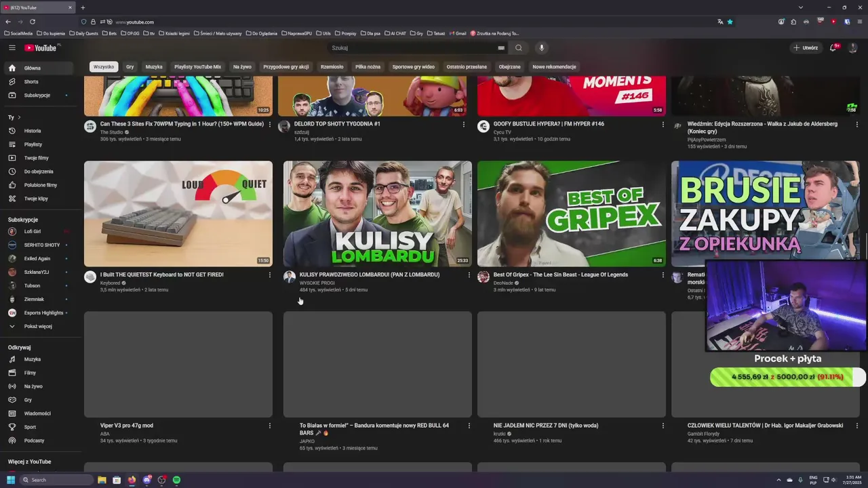The width and height of the screenshot is (868, 488).
Task: Reload the page in browser toolbar
Action: click(x=32, y=22)
